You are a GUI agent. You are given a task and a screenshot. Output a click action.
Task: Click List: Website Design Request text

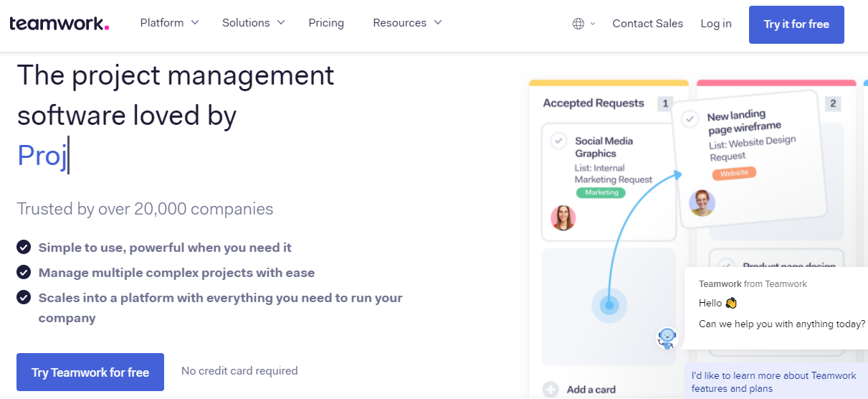(x=753, y=149)
